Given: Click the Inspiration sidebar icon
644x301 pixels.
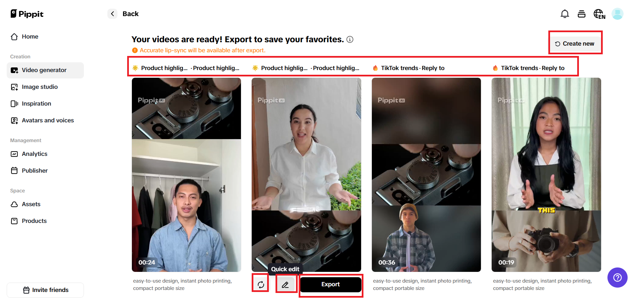Looking at the screenshot, I should click(14, 104).
